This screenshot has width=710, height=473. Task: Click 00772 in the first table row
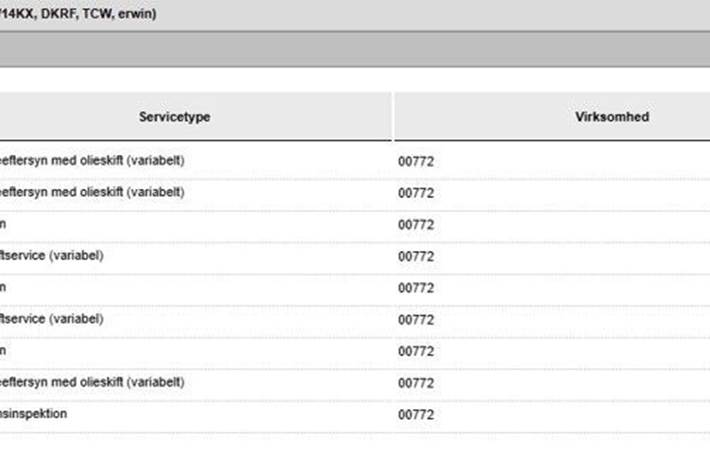[416, 162]
